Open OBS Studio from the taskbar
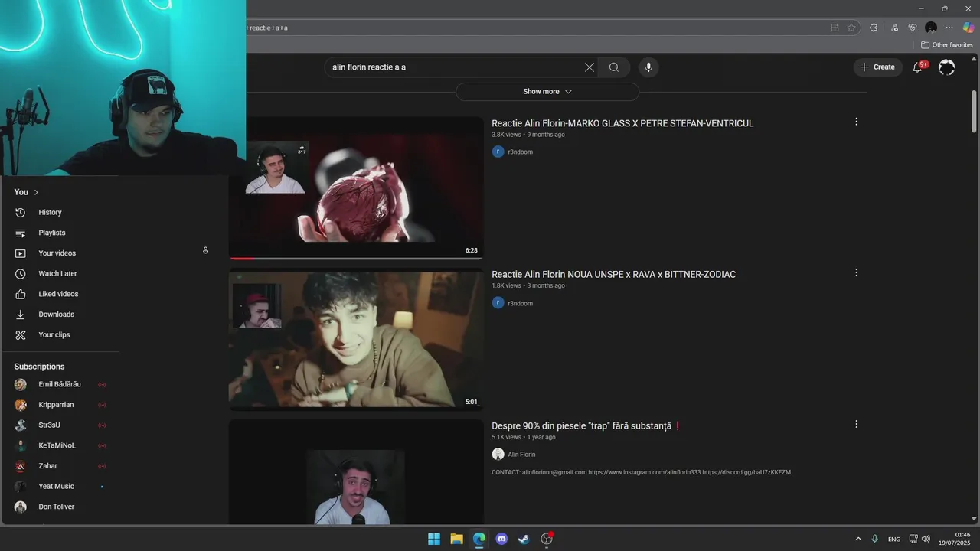 coord(547,539)
